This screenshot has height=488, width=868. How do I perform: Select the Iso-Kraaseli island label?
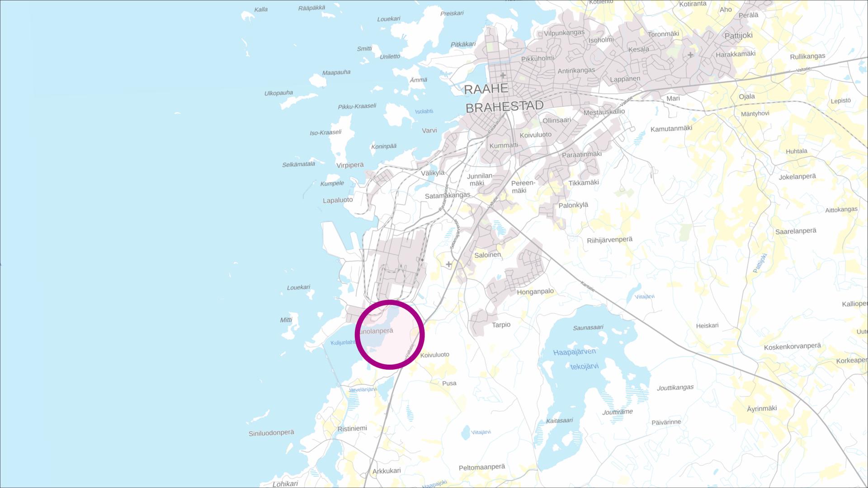coord(325,133)
